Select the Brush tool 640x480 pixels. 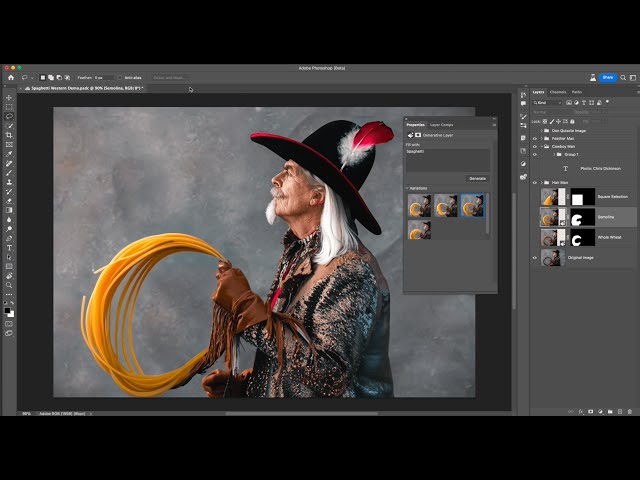pyautogui.click(x=9, y=173)
